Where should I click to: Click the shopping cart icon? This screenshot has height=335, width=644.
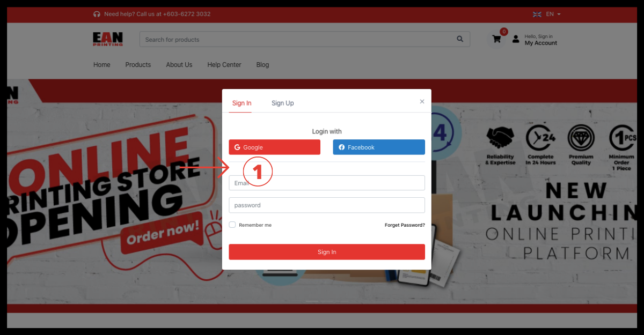coord(496,39)
